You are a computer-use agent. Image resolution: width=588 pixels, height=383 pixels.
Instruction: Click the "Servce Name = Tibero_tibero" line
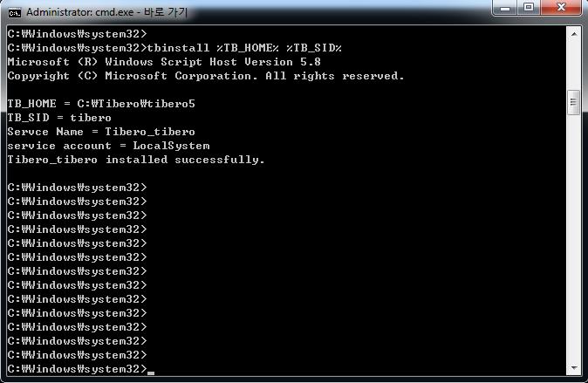coord(95,132)
